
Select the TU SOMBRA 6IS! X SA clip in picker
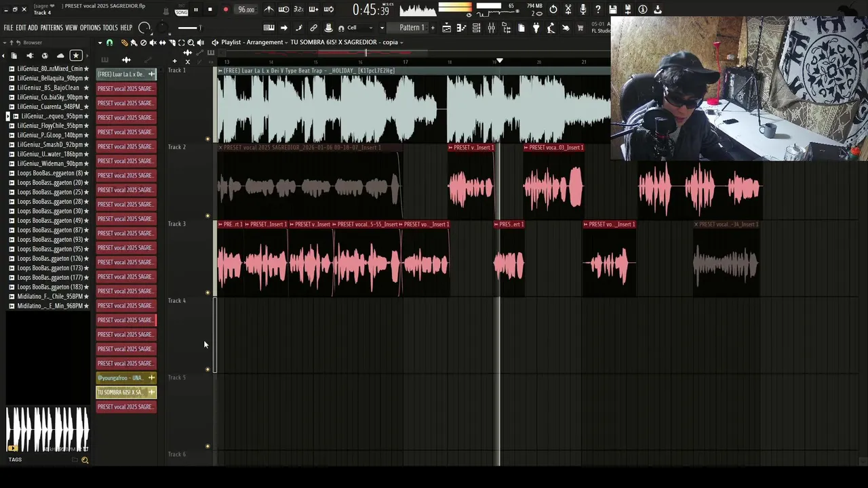pos(126,392)
